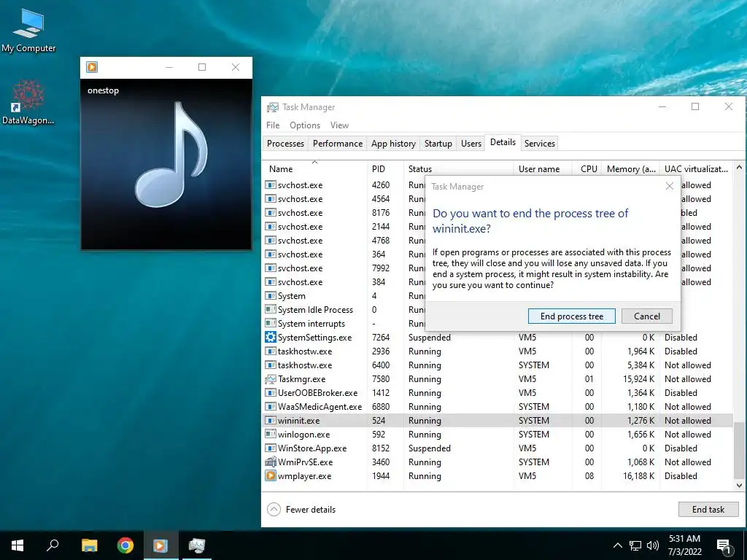Open the Options menu in Task Manager

point(305,125)
